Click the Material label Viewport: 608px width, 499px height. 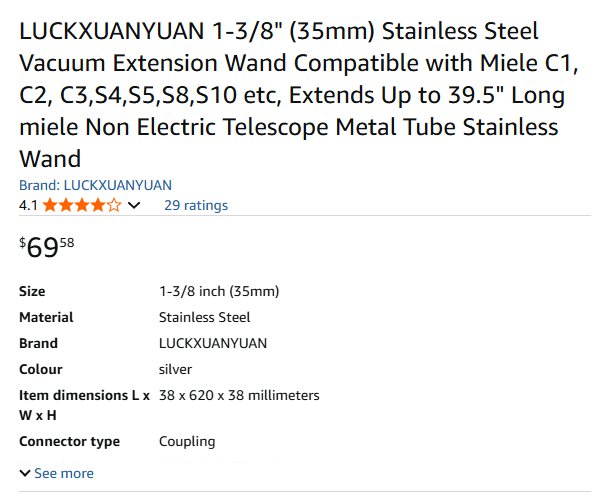tap(46, 318)
